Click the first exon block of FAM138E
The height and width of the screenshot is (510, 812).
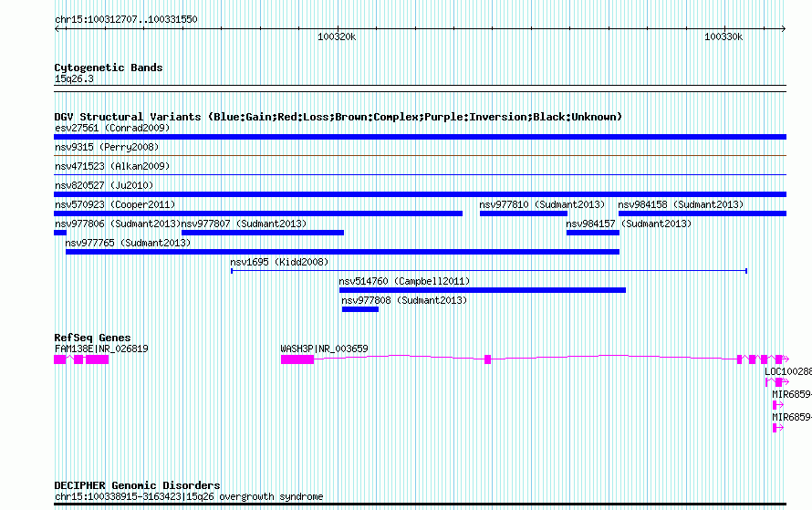point(60,359)
